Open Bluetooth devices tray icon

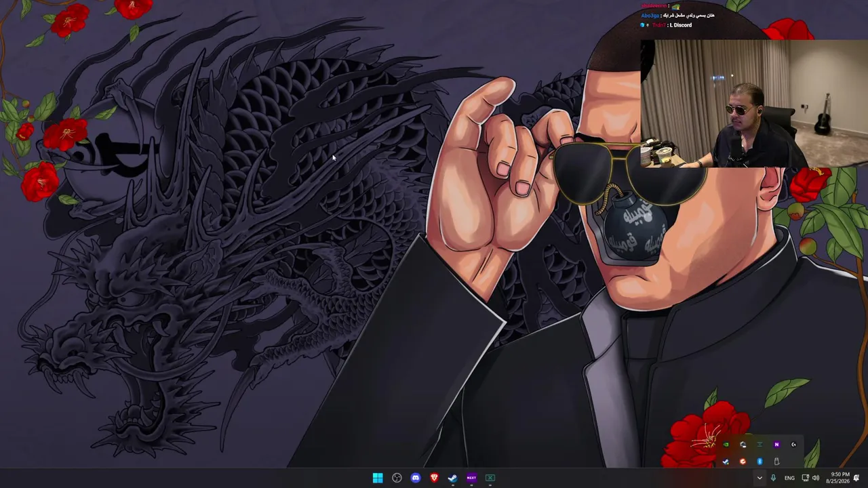click(x=759, y=462)
